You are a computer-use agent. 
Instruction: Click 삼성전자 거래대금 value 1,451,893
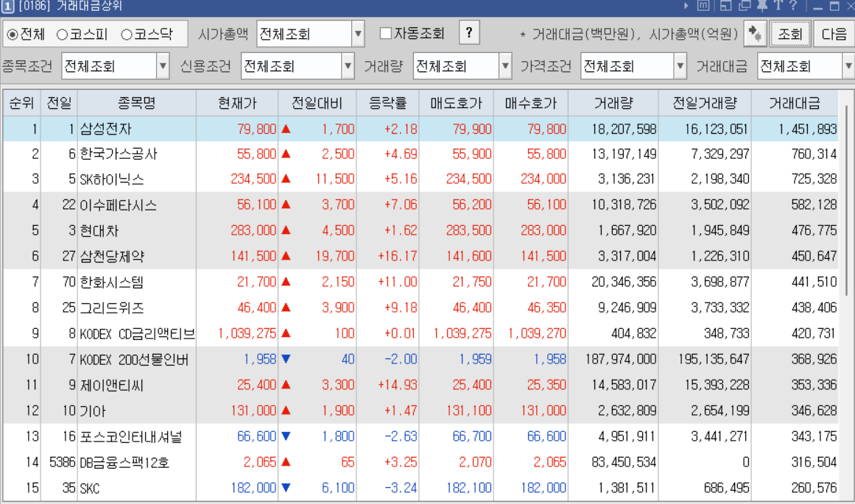click(808, 129)
